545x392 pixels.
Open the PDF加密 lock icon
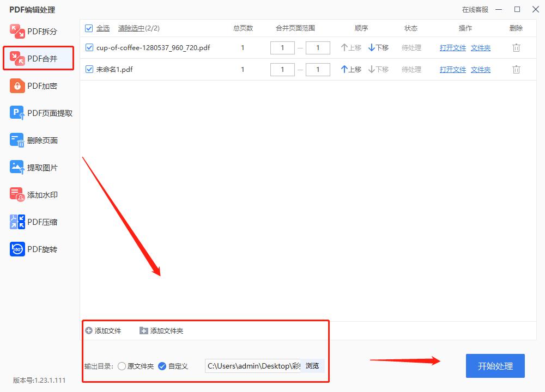click(x=17, y=86)
